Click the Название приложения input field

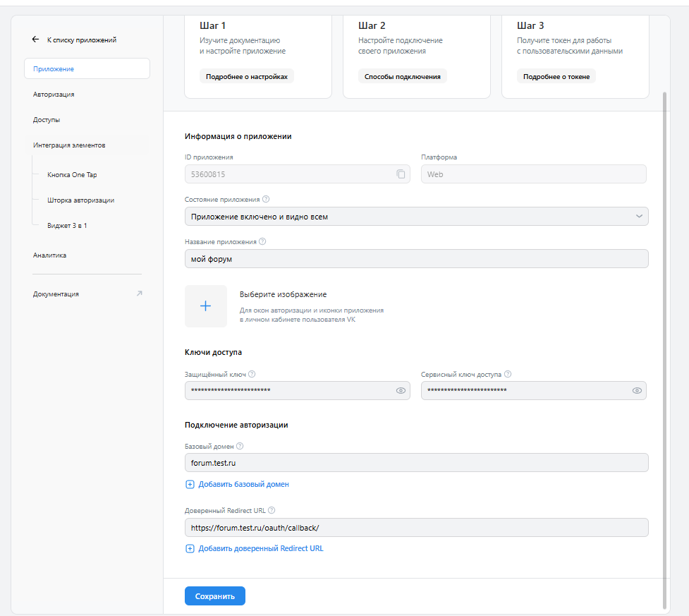(416, 258)
